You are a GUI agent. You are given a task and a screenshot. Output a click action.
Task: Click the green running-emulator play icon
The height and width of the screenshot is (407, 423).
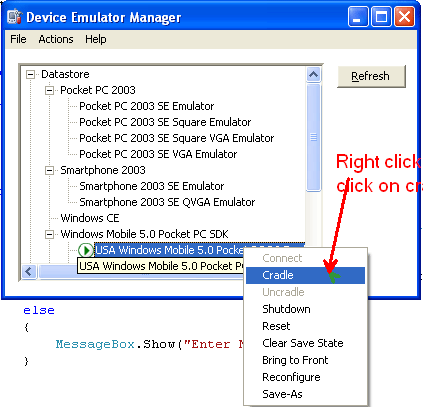[86, 250]
